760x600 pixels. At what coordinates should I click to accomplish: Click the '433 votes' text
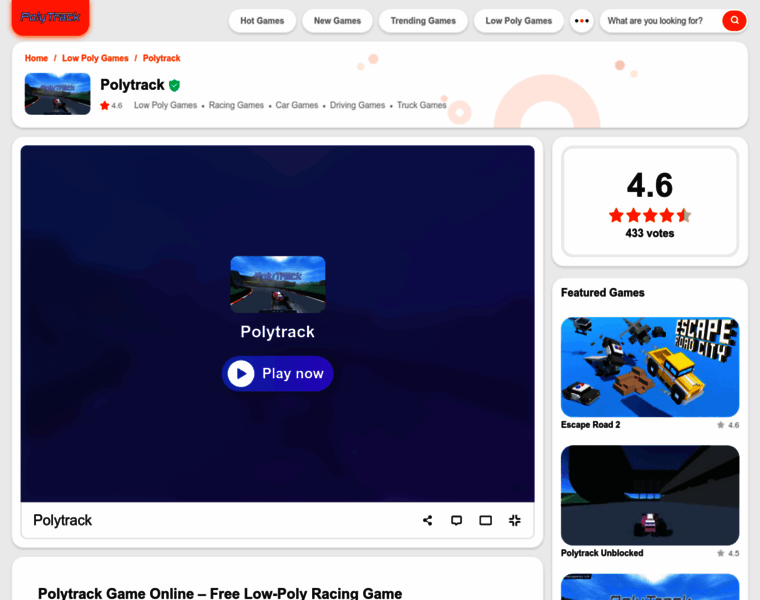click(x=650, y=234)
